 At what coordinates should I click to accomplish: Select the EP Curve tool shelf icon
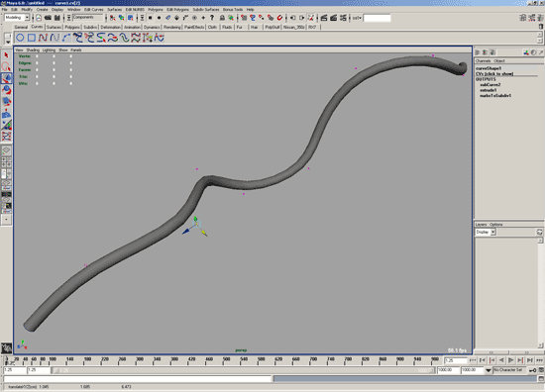click(54, 38)
